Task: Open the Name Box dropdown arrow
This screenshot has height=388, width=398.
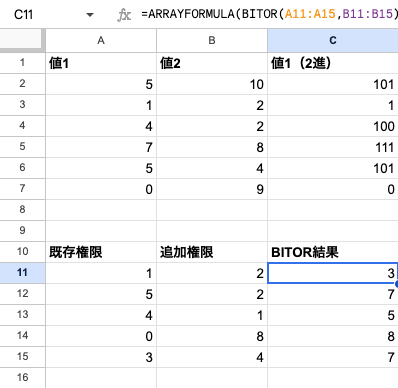Action: [90, 15]
